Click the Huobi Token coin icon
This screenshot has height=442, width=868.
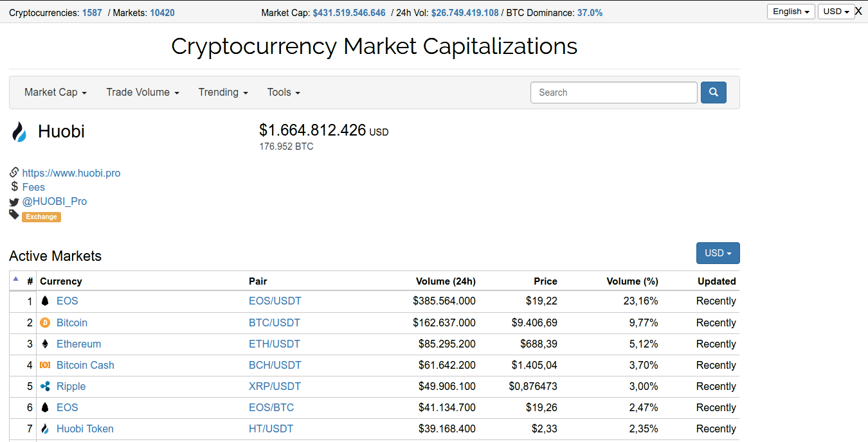[45, 429]
